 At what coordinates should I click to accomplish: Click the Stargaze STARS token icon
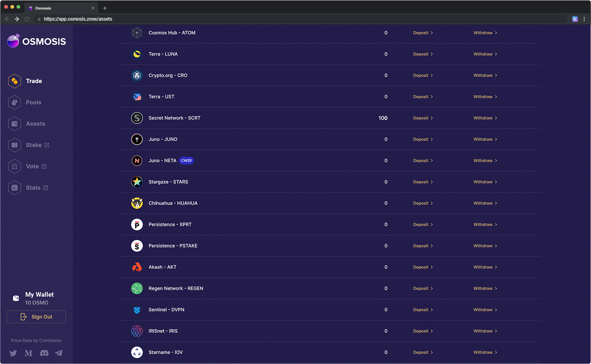(137, 182)
